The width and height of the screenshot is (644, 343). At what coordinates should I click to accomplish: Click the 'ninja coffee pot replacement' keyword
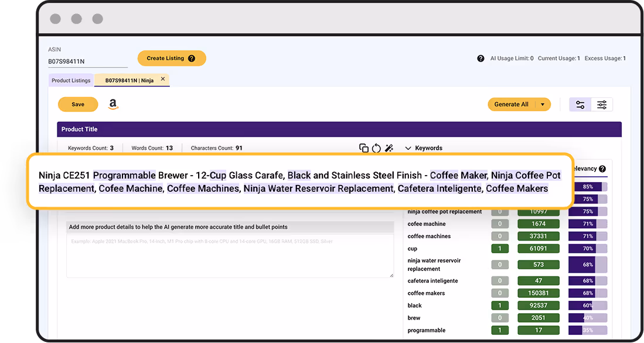[x=444, y=212]
